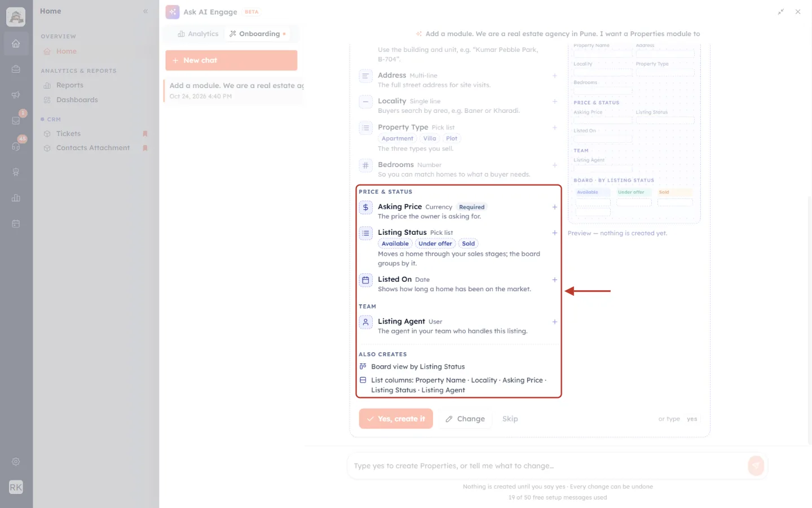This screenshot has height=508, width=812.
Task: Open Tickets in the CRM section
Action: point(68,134)
